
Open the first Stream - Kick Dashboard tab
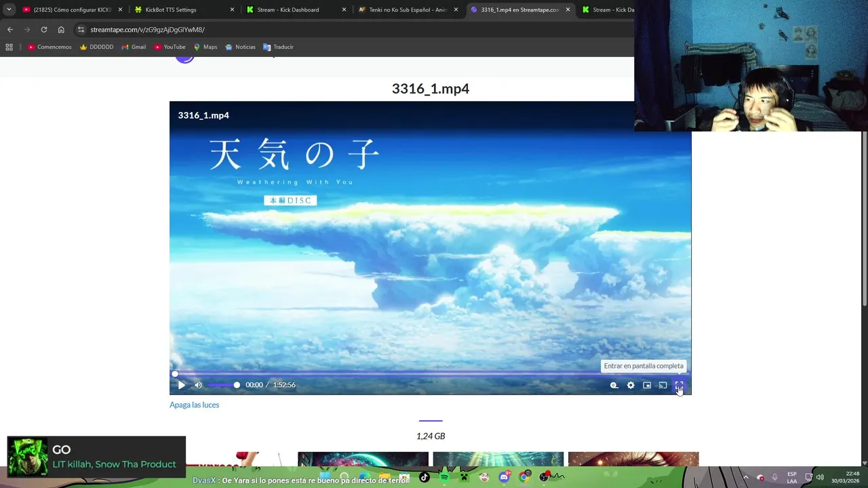(x=295, y=9)
